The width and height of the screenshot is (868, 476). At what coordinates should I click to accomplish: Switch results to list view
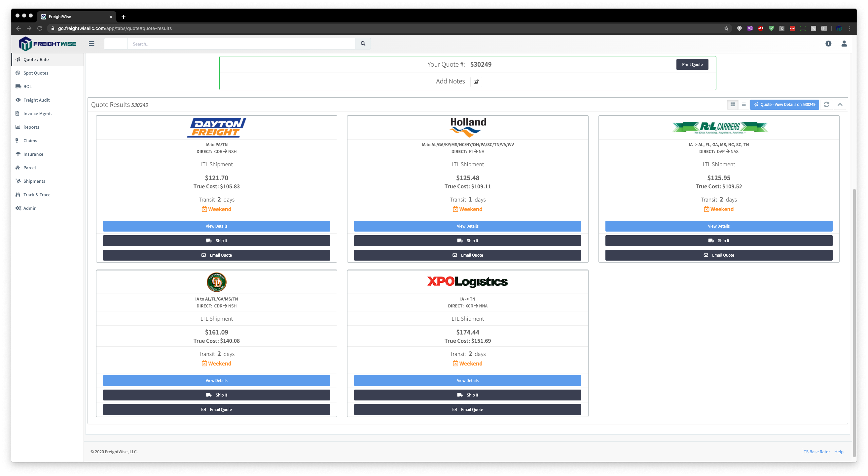(x=743, y=104)
